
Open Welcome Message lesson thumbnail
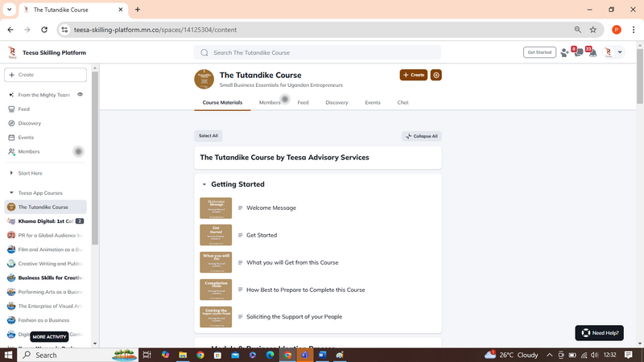(216, 208)
